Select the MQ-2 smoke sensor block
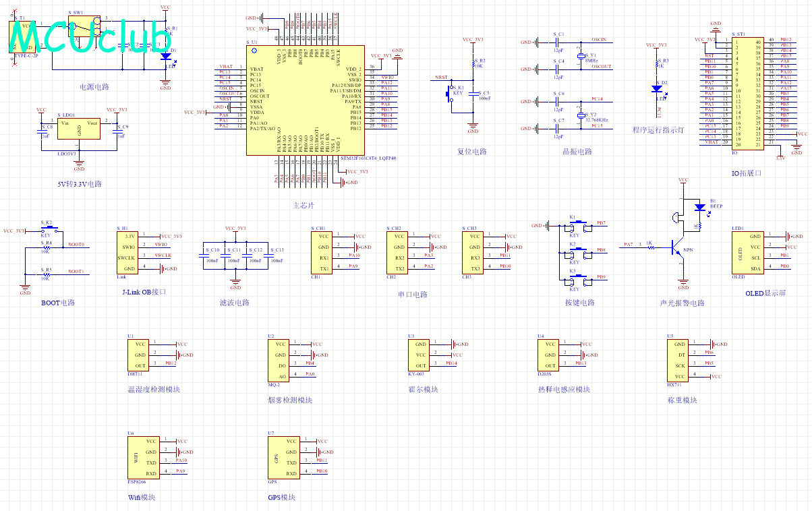 280,360
